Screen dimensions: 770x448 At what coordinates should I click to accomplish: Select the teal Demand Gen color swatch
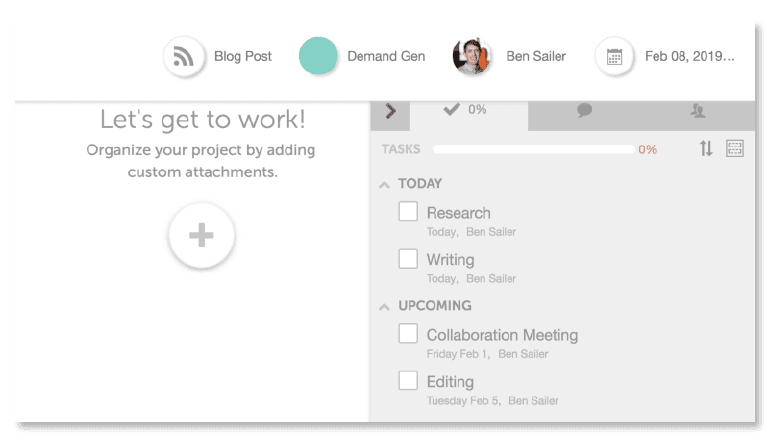click(x=318, y=56)
